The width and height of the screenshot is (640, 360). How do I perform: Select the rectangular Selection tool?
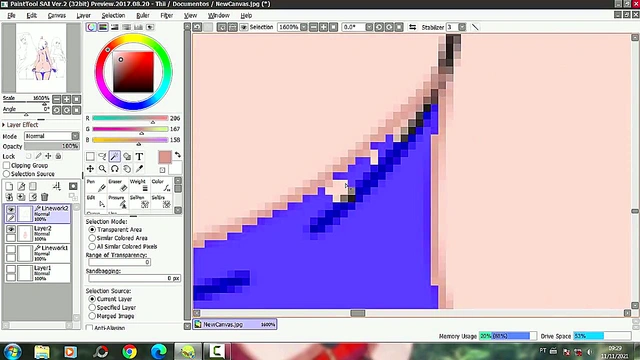click(90, 156)
